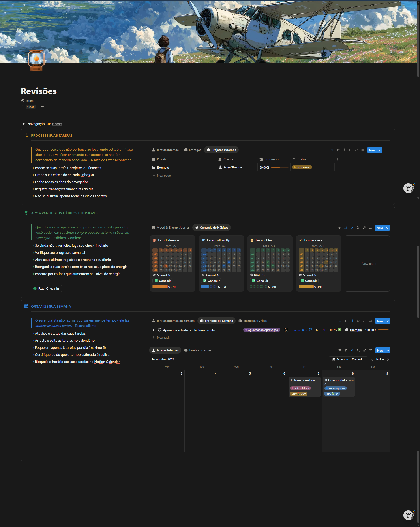
Task: Click sort icon in Projetos Externos toolbar
Action: 338,150
